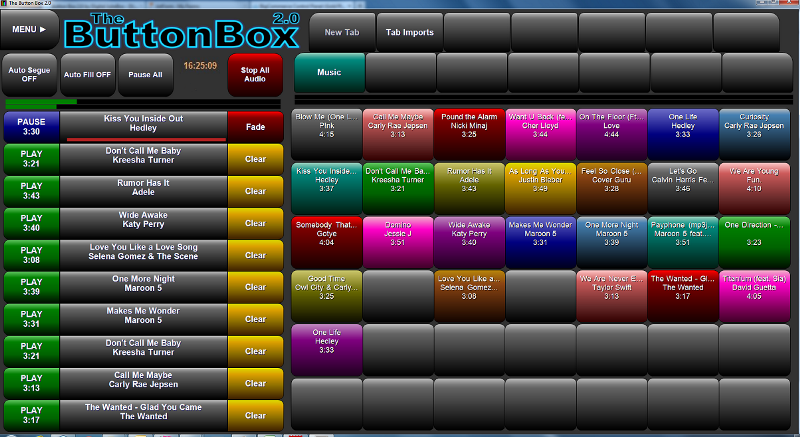The width and height of the screenshot is (800, 437).
Task: Clear Love You Like a Love Song row
Action: click(x=255, y=255)
